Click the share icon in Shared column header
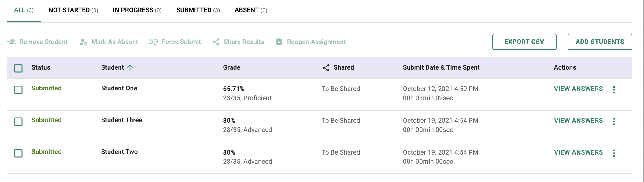This screenshot has width=644, height=182. point(326,68)
